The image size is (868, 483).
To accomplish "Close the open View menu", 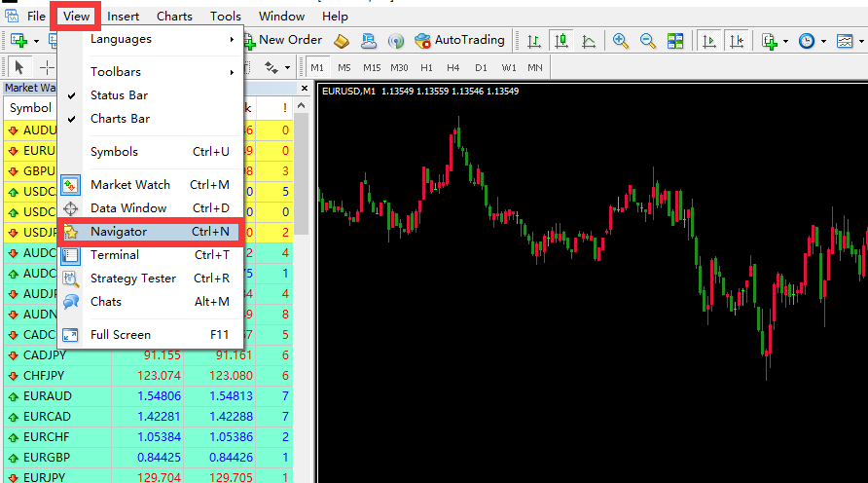I will (x=76, y=16).
